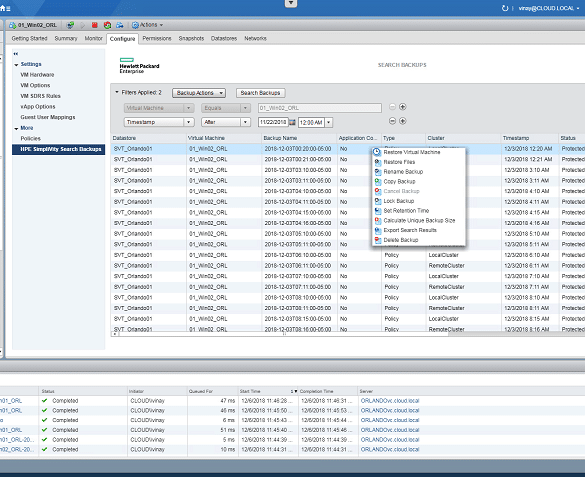Screen dimensions: 585x477
Task: Add filter after the Virtual Machine row
Action: [403, 107]
